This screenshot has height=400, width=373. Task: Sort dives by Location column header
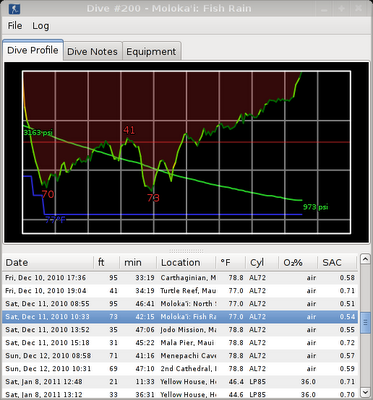click(x=186, y=263)
